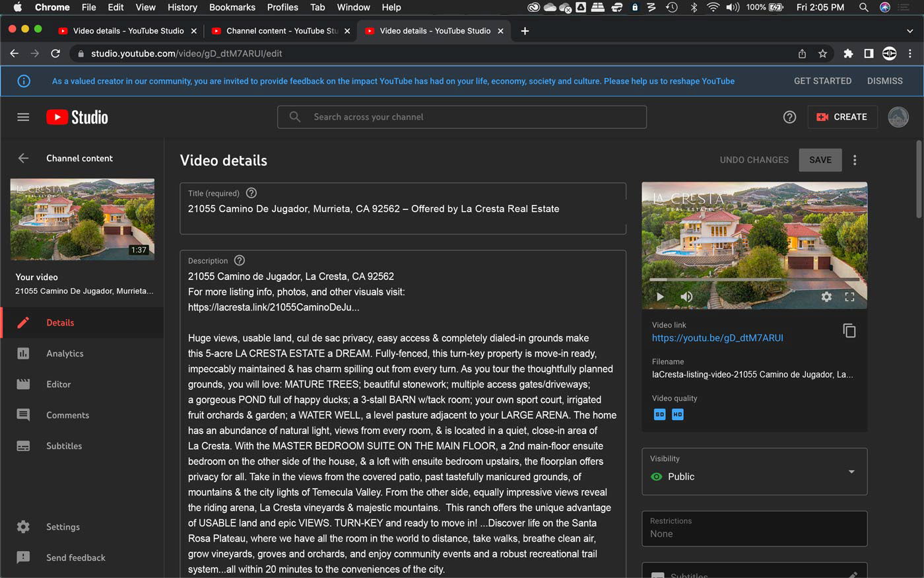Open macOS Spotlight search
The image size is (924, 578).
(863, 7)
